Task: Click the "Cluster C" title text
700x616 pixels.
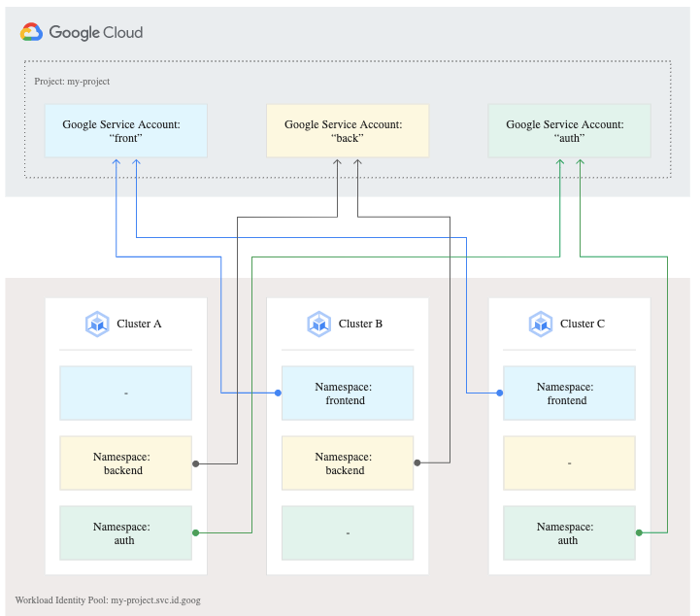Action: pos(583,324)
